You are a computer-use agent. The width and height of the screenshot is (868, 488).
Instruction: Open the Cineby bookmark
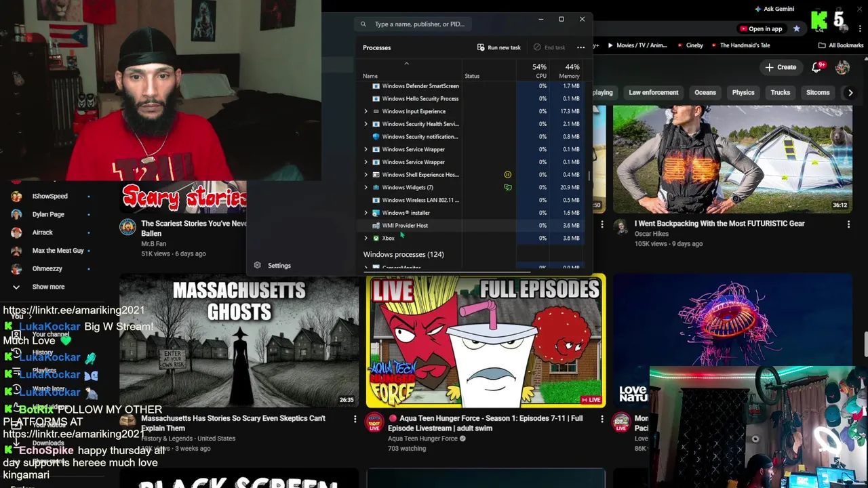click(x=690, y=45)
